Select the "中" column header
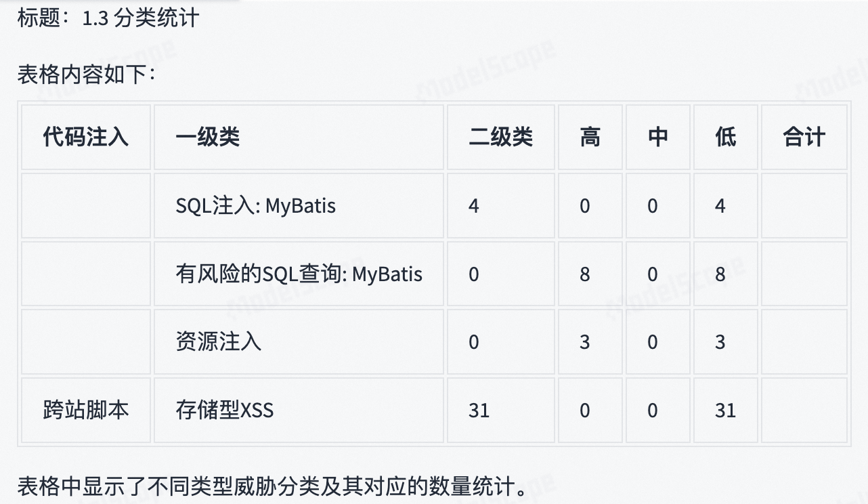 [657, 138]
